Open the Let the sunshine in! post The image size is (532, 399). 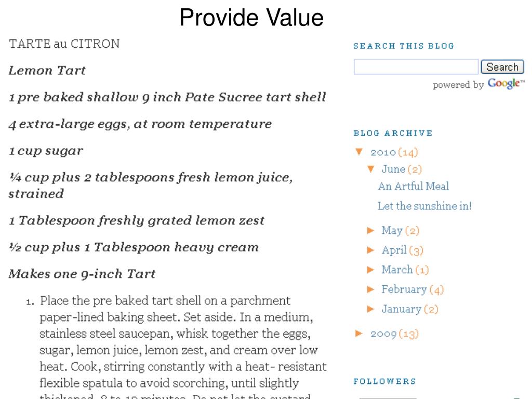click(x=424, y=206)
